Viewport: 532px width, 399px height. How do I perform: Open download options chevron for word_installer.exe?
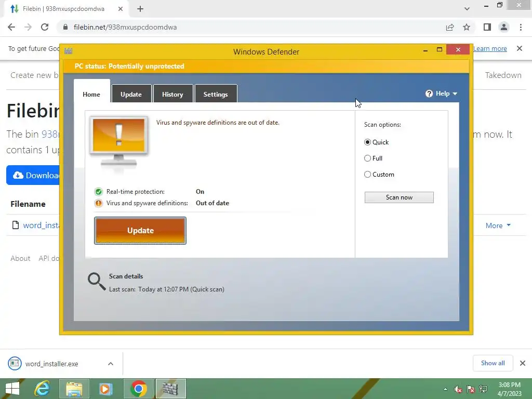point(111,364)
